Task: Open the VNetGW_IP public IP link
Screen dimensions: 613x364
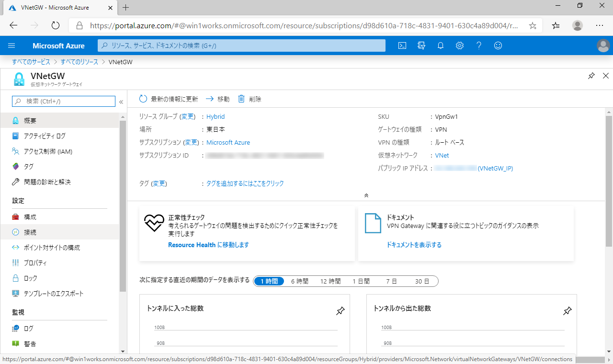Action: (496, 168)
